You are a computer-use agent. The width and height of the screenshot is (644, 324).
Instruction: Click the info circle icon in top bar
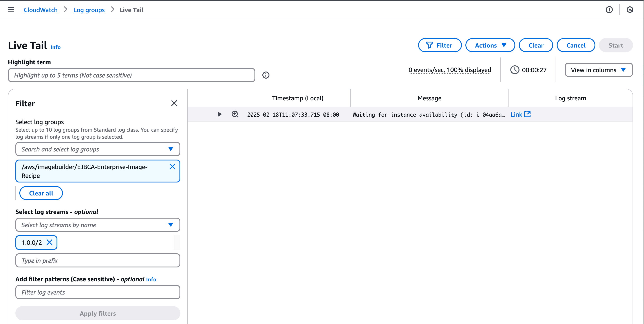tap(609, 10)
